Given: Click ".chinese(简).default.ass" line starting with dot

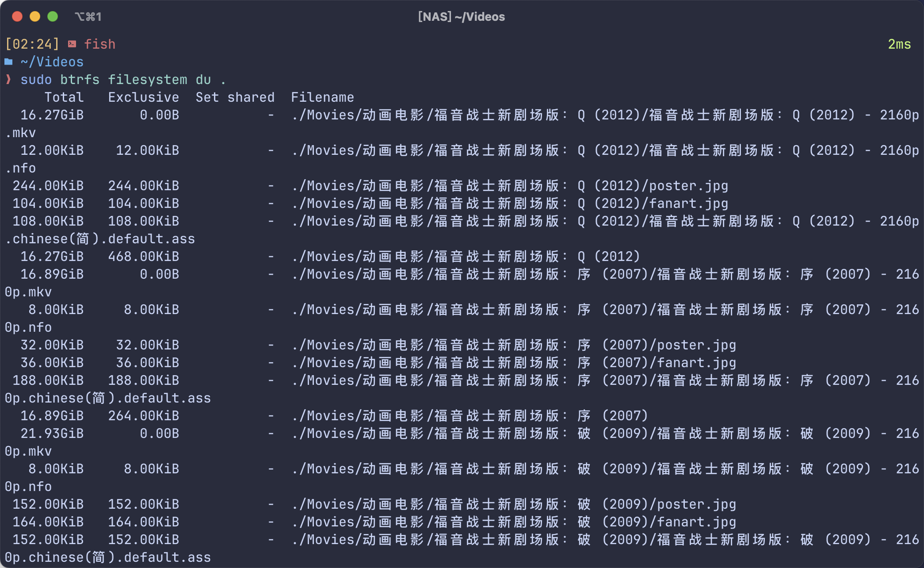Looking at the screenshot, I should pos(100,238).
